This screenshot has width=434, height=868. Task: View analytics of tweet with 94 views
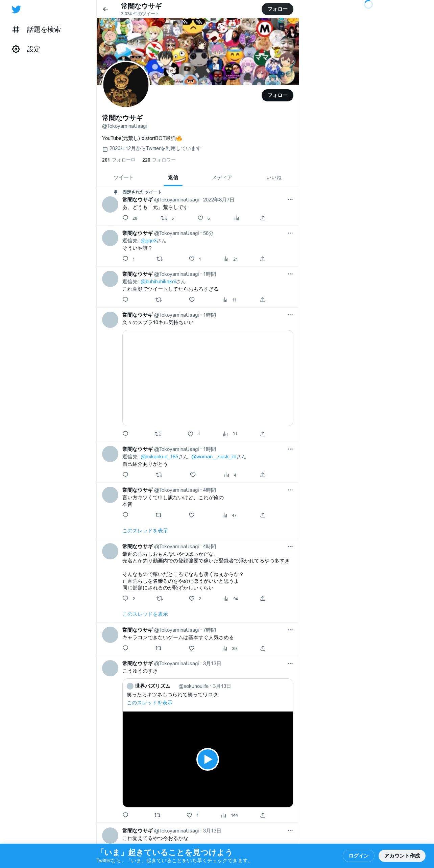tap(226, 599)
